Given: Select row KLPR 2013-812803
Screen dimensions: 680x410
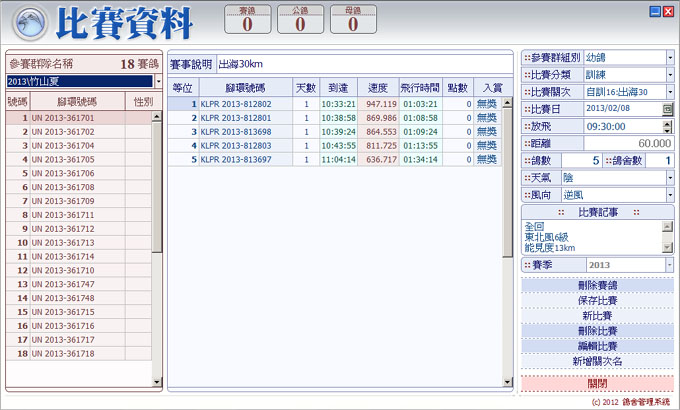Looking at the screenshot, I should click(334, 146).
